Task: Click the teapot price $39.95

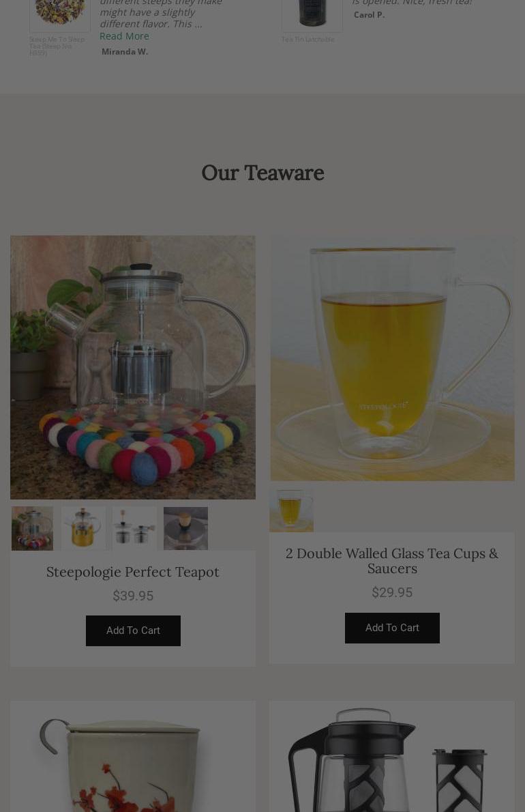Action: tap(133, 596)
